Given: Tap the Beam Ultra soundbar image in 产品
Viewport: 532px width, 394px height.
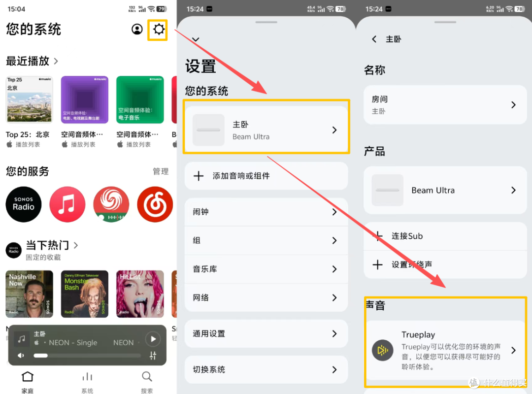Looking at the screenshot, I should (x=388, y=190).
